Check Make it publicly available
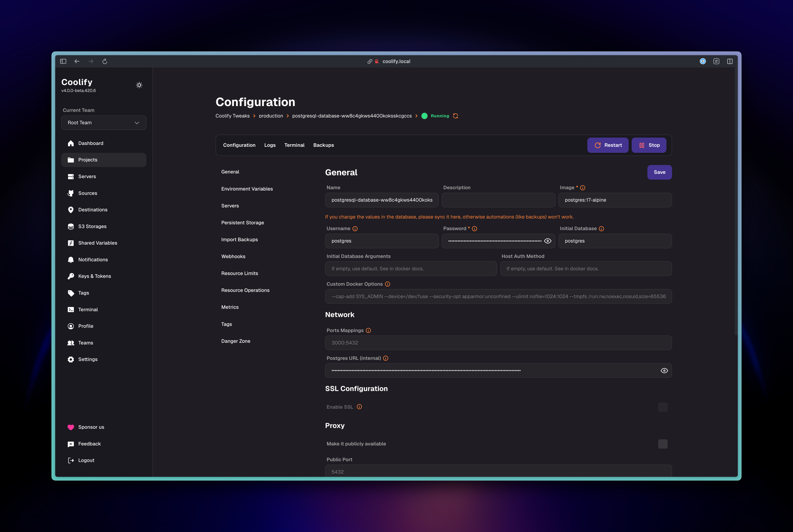 [663, 444]
